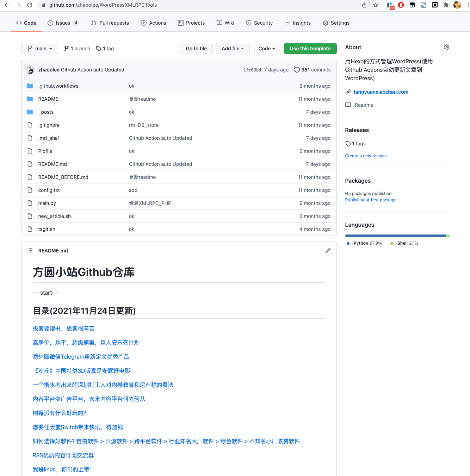Click the commit history clock icon
Viewport: 470px width, 476px height.
pos(297,70)
